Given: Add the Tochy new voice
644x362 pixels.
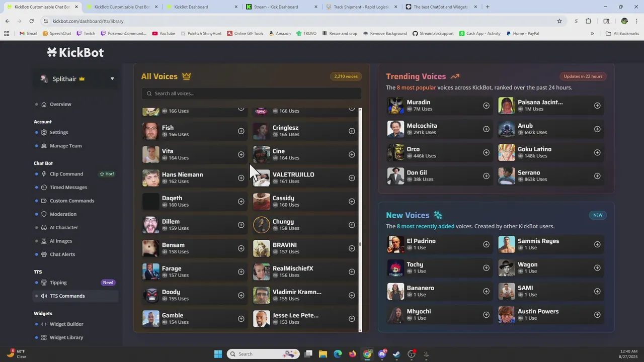Looking at the screenshot, I should [486, 268].
